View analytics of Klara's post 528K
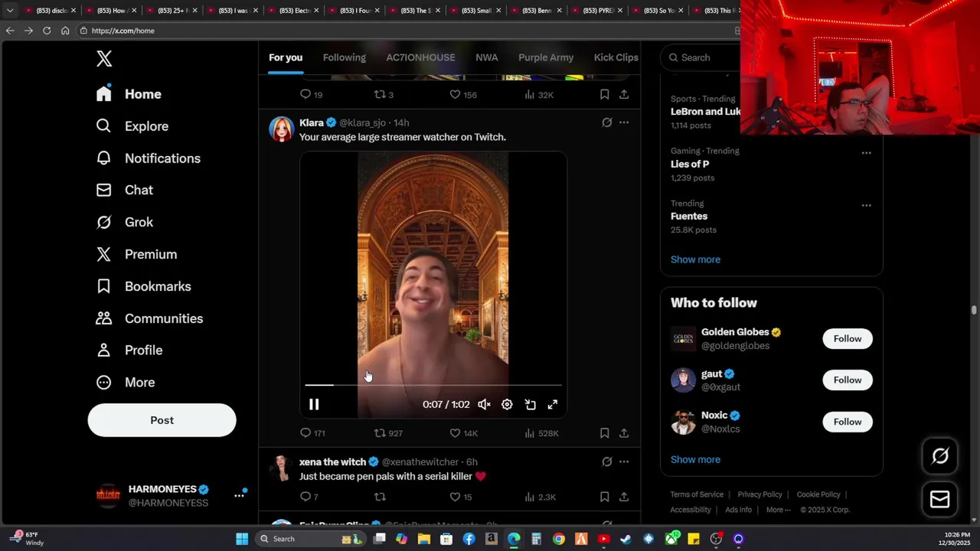980x551 pixels. coord(541,433)
